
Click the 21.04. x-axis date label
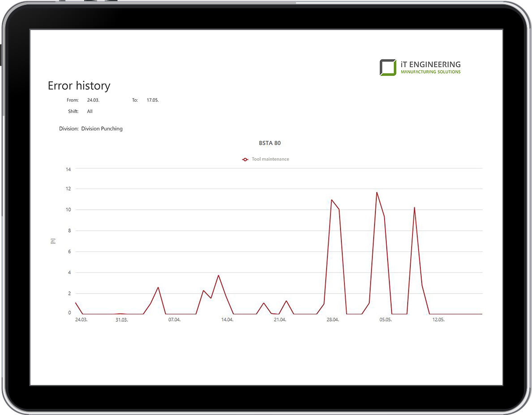(x=280, y=320)
